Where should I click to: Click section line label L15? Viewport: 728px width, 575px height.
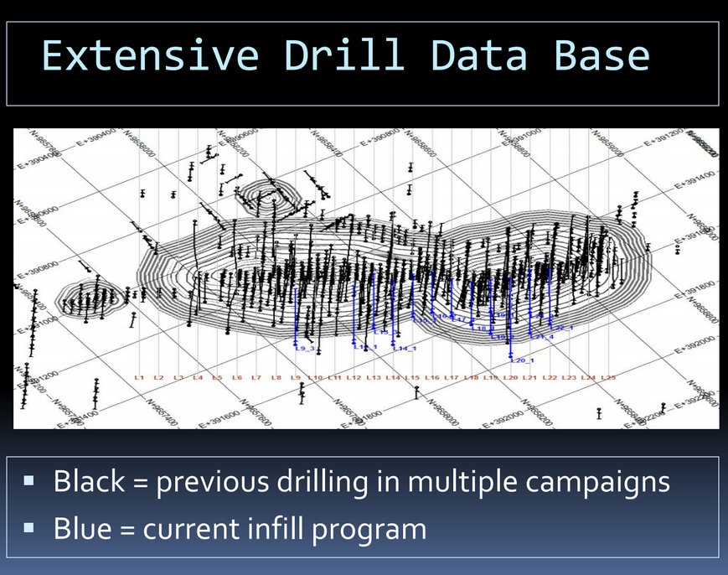(x=412, y=377)
